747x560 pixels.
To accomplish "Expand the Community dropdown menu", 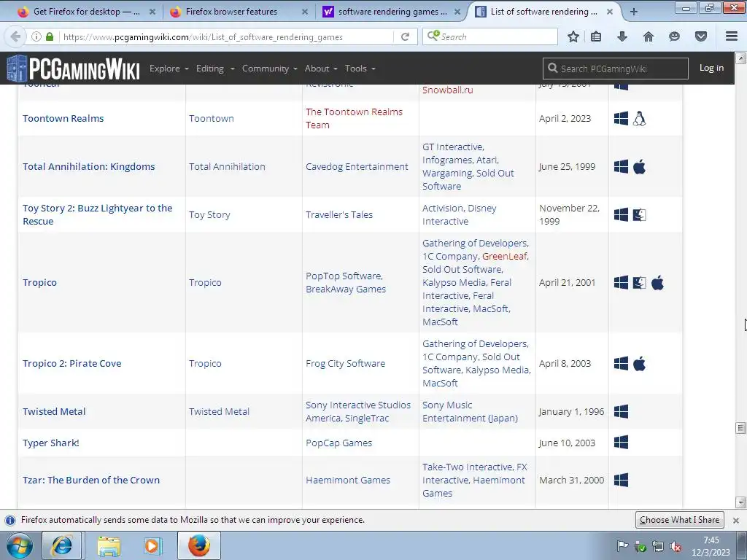I will click(270, 69).
